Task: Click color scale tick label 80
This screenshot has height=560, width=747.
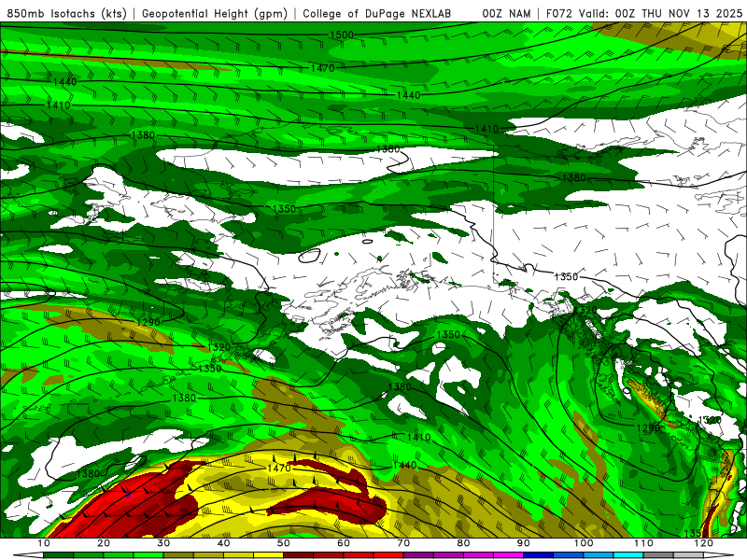Action: coord(463,543)
